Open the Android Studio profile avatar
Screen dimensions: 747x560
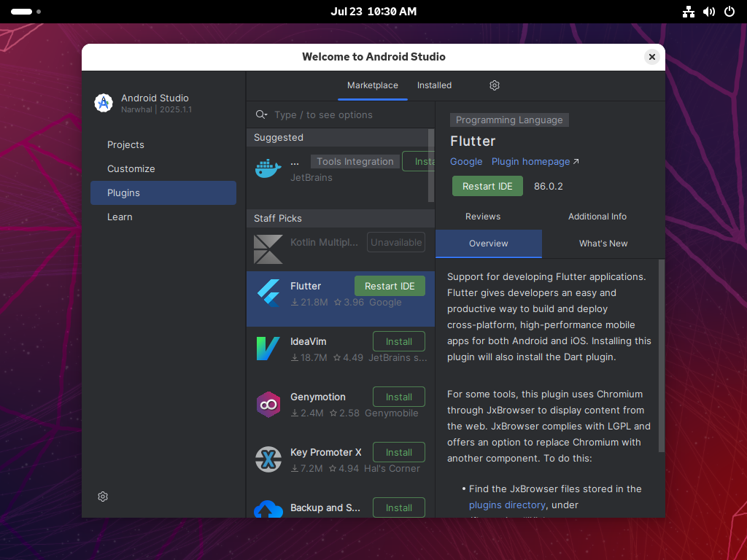104,103
